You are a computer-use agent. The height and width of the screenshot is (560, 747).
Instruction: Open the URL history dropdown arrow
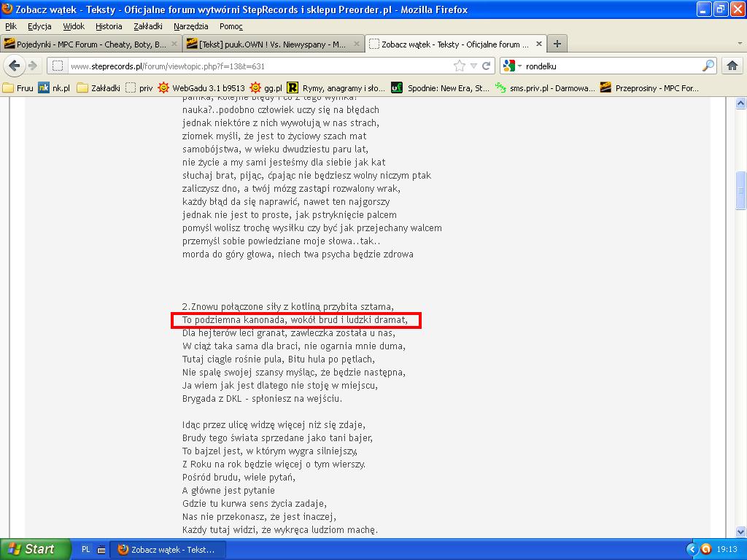coord(473,66)
